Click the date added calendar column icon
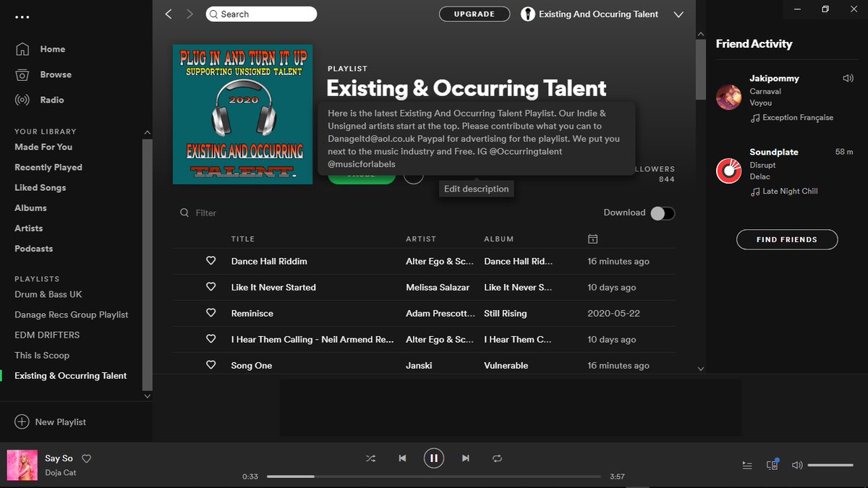This screenshot has height=488, width=868. (592, 239)
